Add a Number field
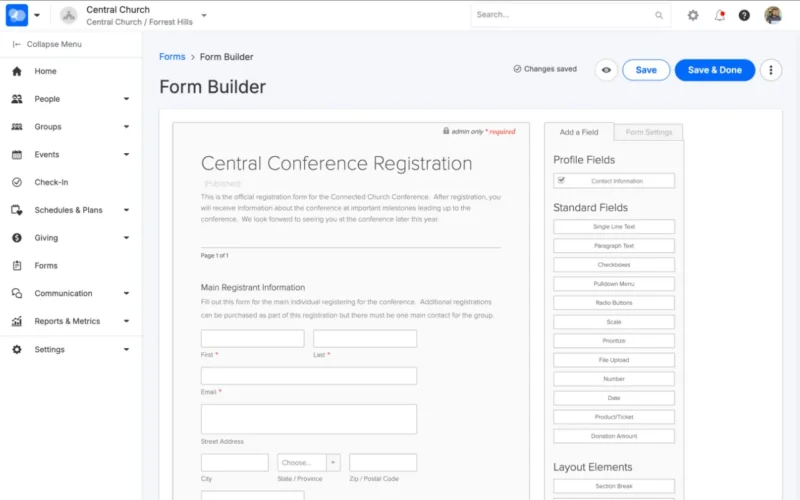 [x=614, y=379]
